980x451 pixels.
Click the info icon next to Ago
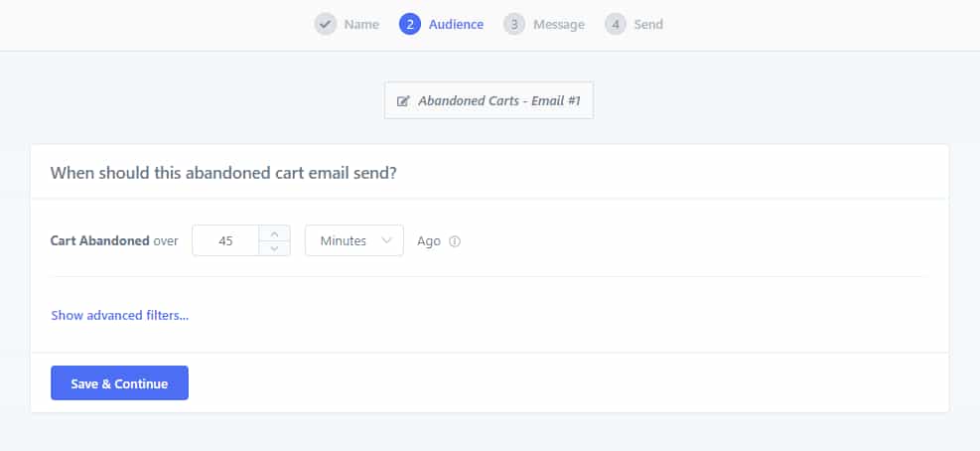pyautogui.click(x=455, y=241)
